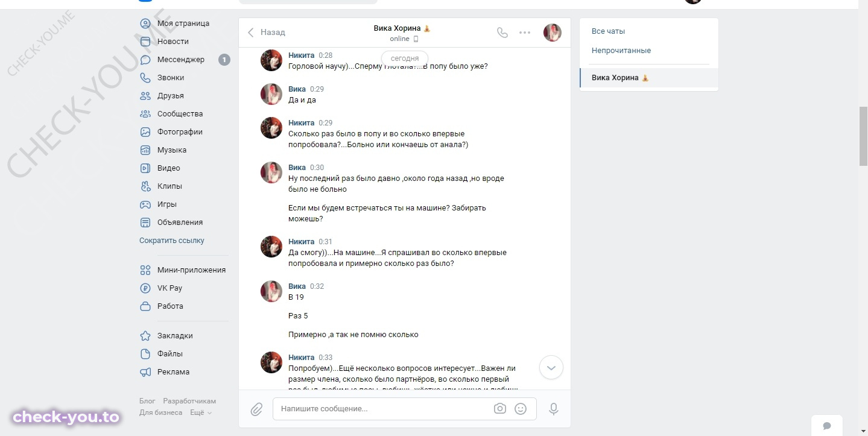Open the Друзья section
This screenshot has height=436, width=868.
click(170, 96)
